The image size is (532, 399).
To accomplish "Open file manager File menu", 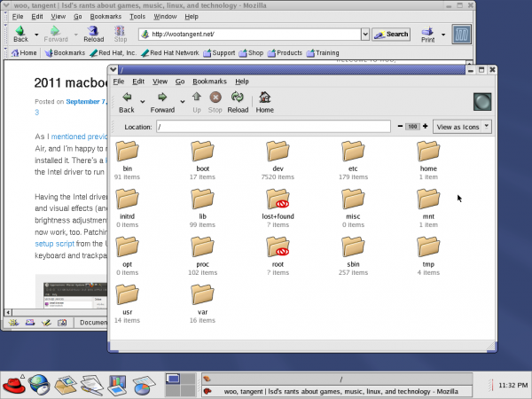I will pos(119,82).
